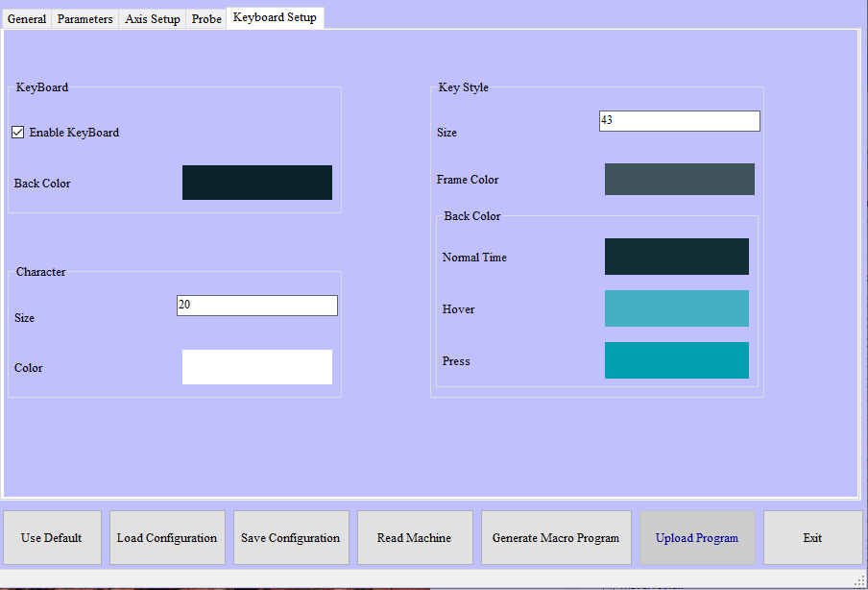
Task: Open the General tab
Action: [x=27, y=19]
